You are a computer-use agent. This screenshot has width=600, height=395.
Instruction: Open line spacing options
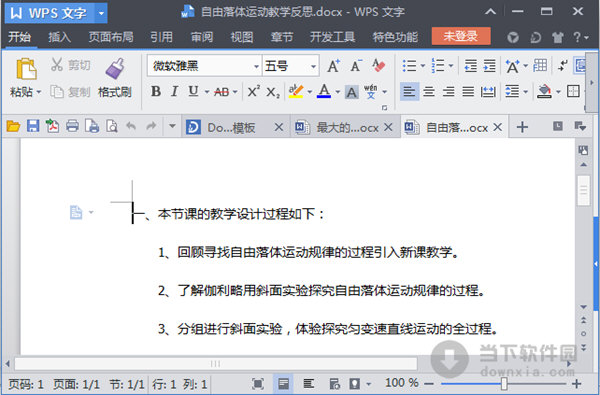point(512,91)
